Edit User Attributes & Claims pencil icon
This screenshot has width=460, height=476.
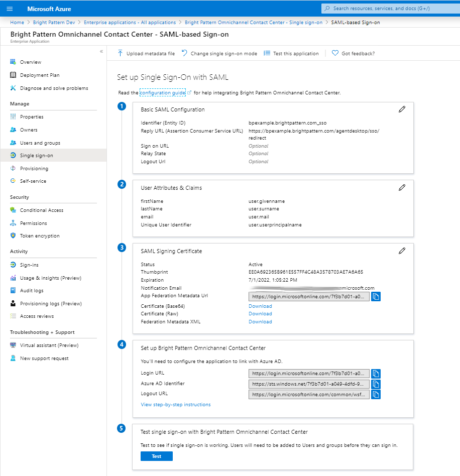pos(402,188)
